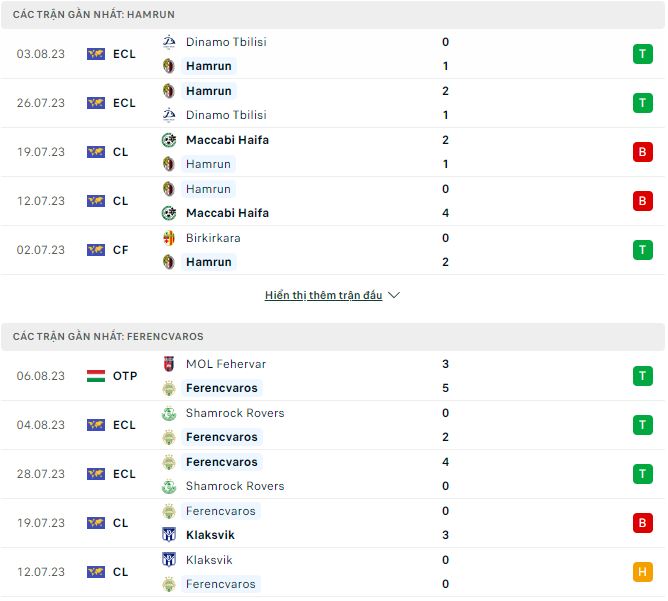Click the Hungary flag beside OTP
This screenshot has height=601, width=668.
96,376
